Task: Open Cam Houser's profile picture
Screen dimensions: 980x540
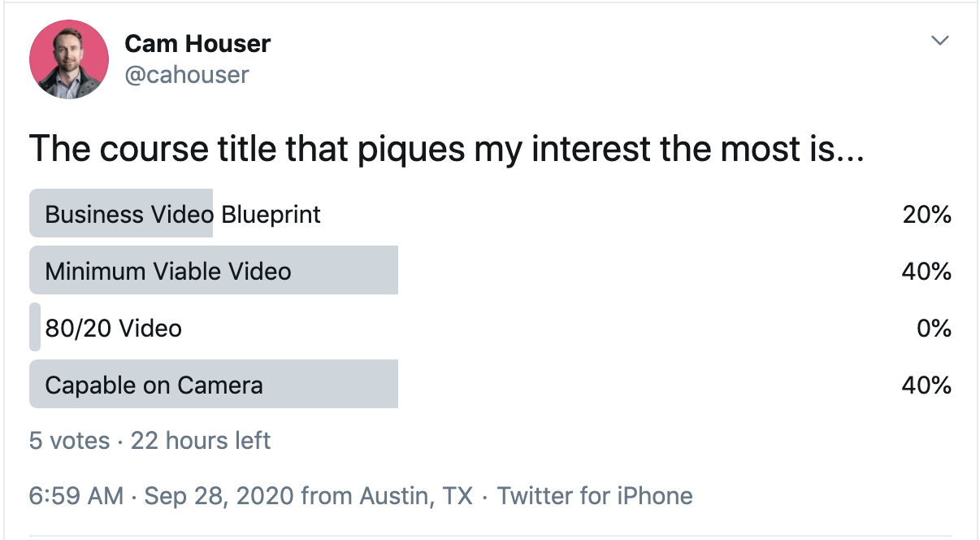Action: (x=69, y=59)
